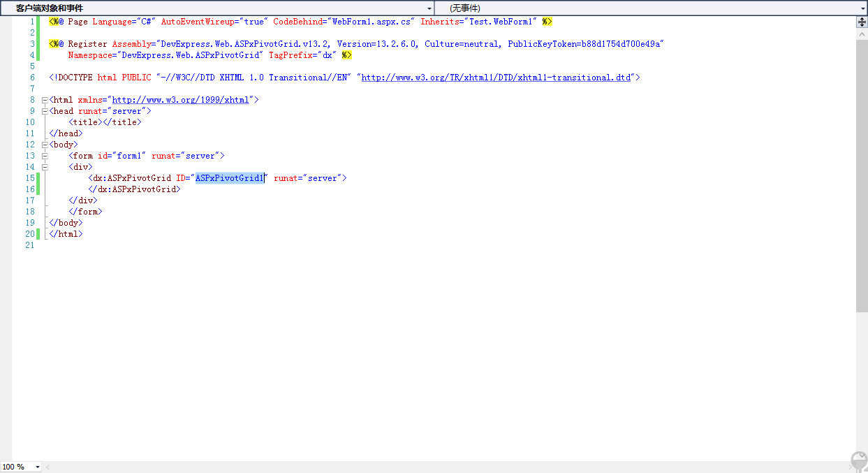The height and width of the screenshot is (473, 868).
Task: Collapse the head tag outlining block
Action: tap(45, 111)
